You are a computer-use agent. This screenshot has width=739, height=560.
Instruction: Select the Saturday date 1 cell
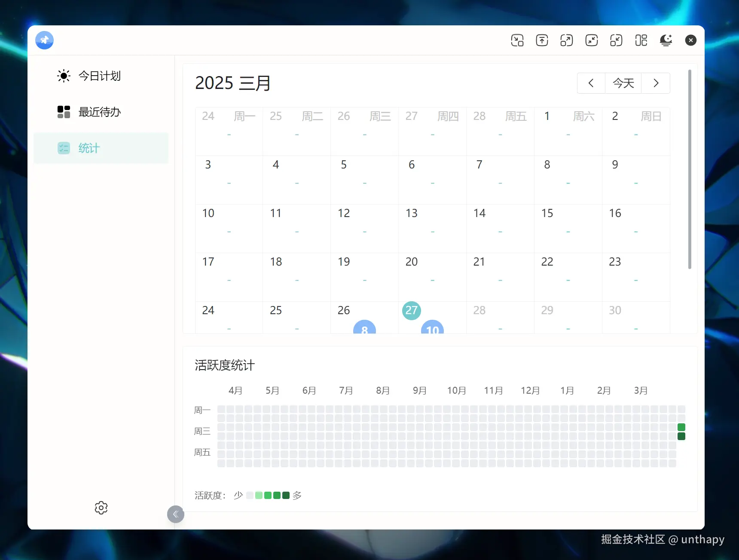click(x=568, y=132)
